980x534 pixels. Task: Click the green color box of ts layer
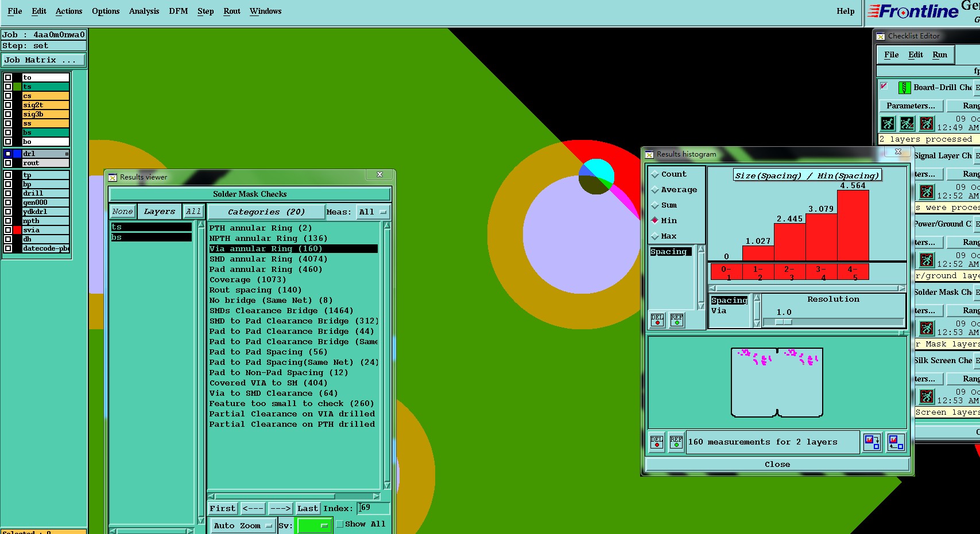(18, 87)
